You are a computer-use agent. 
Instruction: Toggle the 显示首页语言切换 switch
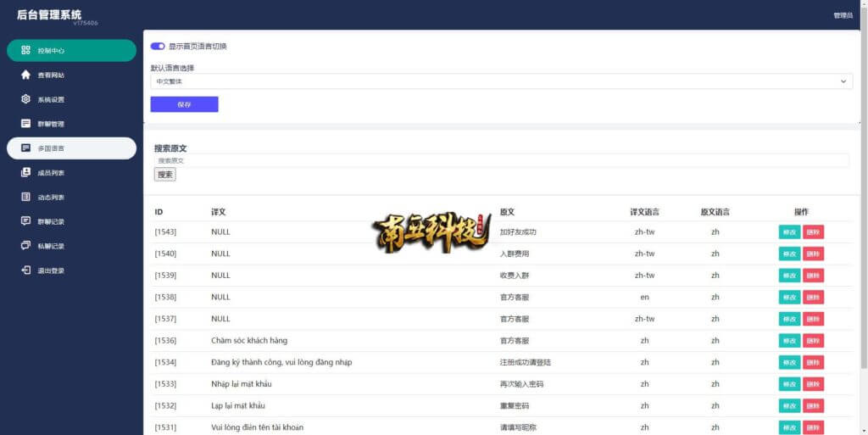point(158,47)
